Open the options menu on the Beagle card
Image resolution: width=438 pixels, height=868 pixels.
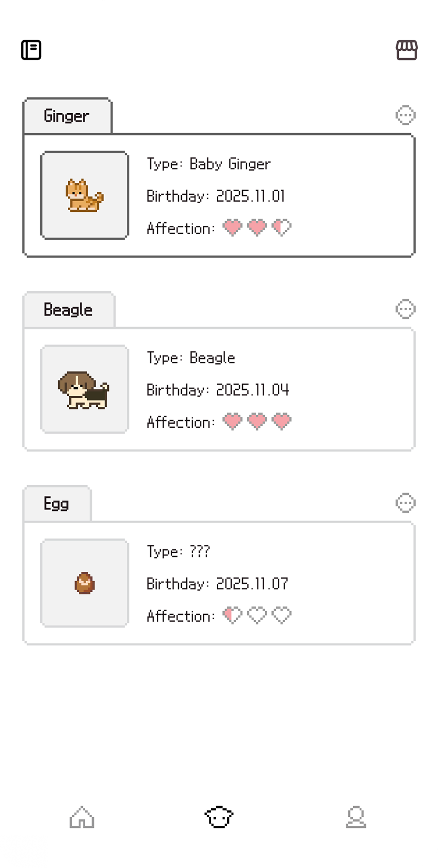pyautogui.click(x=406, y=309)
